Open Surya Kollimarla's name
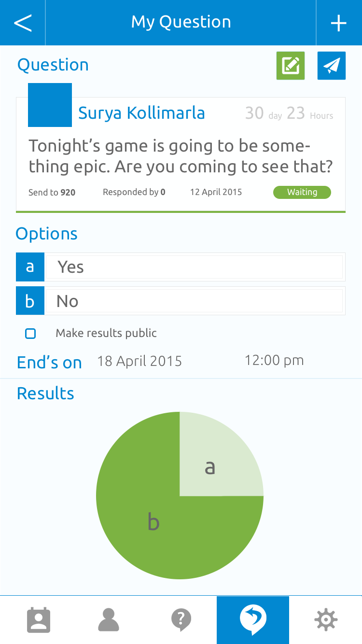This screenshot has height=644, width=362. coord(141,112)
